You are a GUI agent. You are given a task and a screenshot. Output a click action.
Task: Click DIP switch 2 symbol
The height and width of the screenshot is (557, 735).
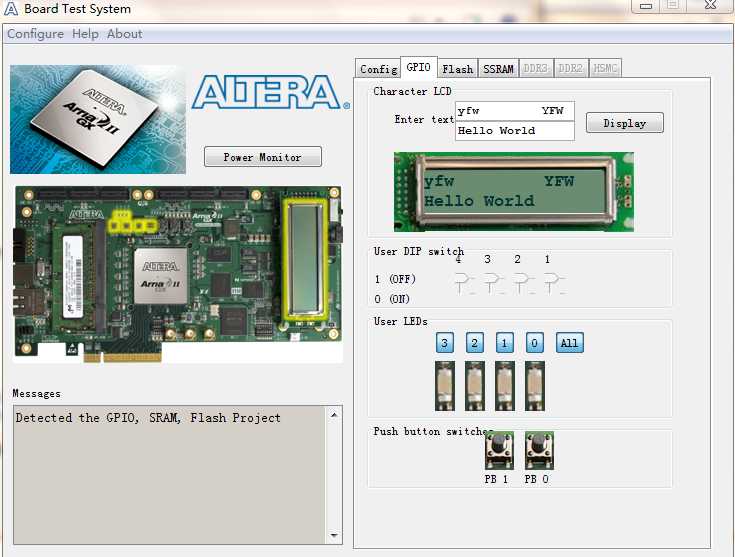tap(523, 283)
